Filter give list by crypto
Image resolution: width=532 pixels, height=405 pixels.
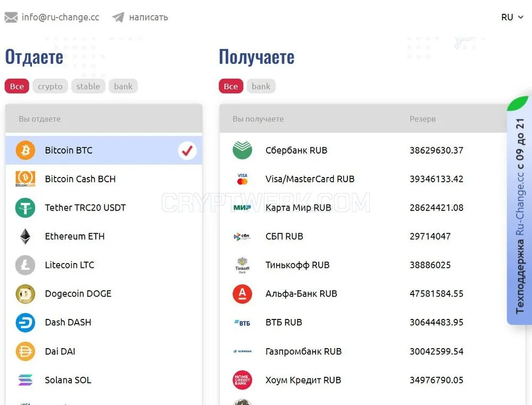click(x=50, y=86)
